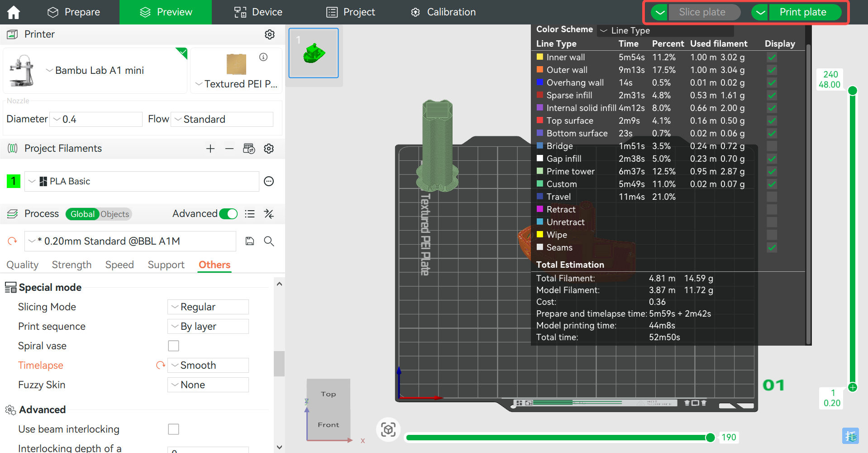Viewport: 868px width, 453px height.
Task: Open process parameter list icon
Action: point(250,214)
